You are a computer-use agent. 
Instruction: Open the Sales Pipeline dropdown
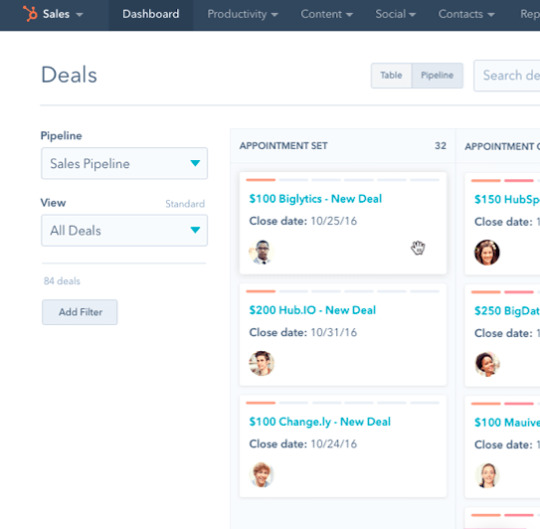click(124, 163)
